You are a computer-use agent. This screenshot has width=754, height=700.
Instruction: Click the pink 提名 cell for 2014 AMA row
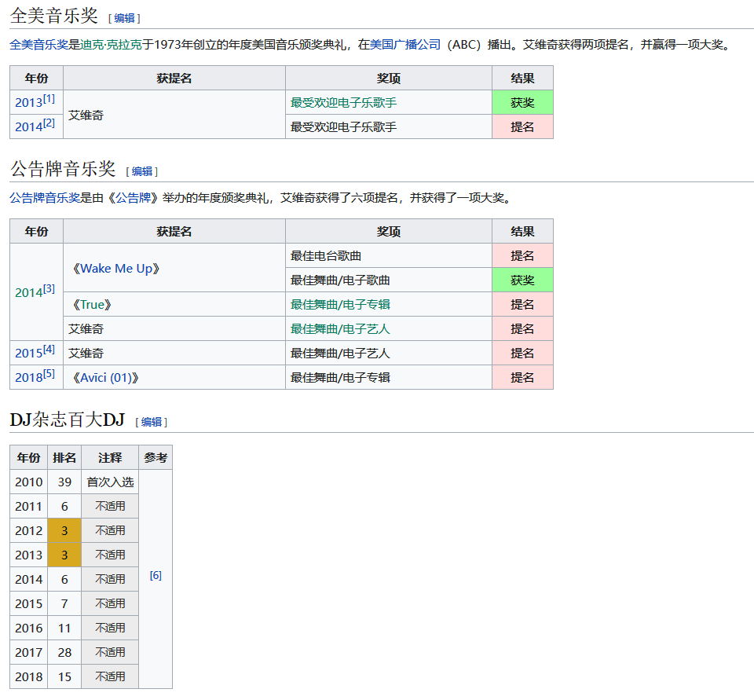click(x=523, y=127)
